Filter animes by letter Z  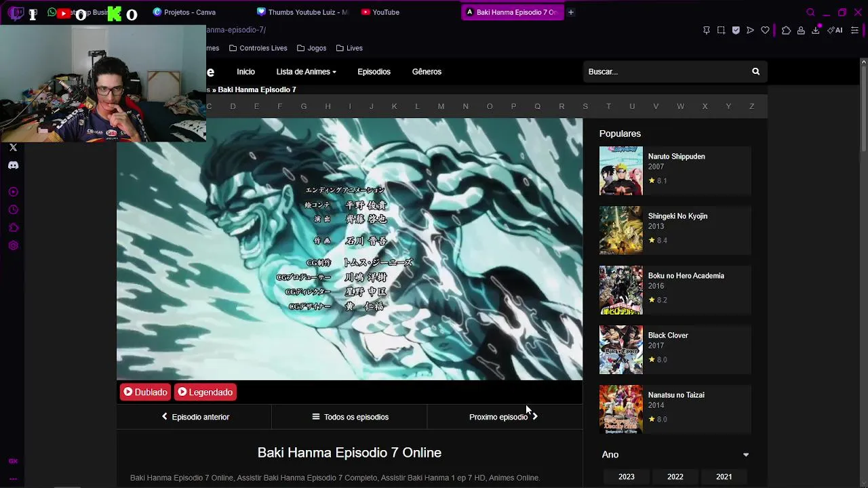tap(751, 106)
